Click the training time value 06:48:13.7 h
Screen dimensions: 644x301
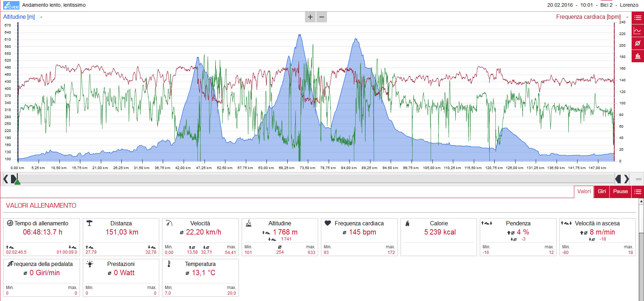point(42,232)
